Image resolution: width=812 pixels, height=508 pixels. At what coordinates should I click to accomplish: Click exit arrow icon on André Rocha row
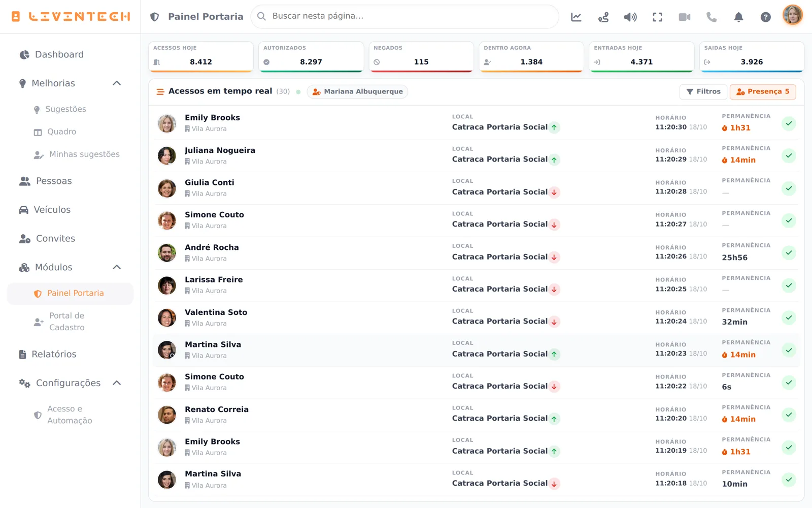pyautogui.click(x=554, y=257)
